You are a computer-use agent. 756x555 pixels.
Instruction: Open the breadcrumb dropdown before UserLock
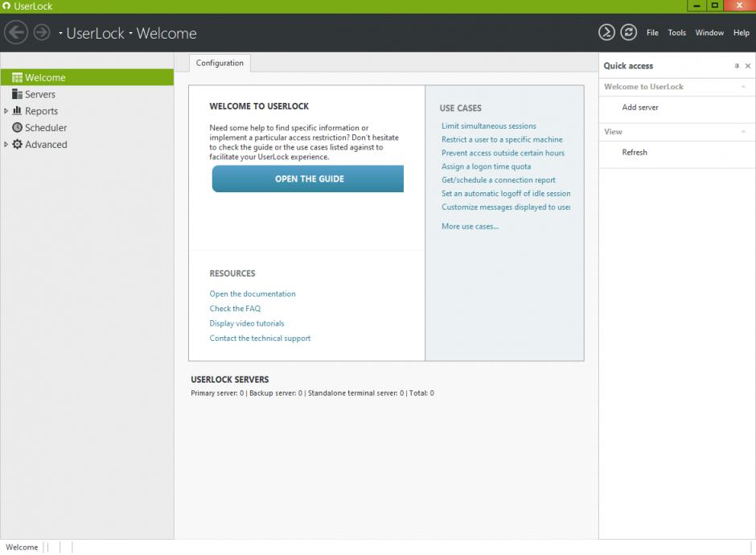click(60, 33)
